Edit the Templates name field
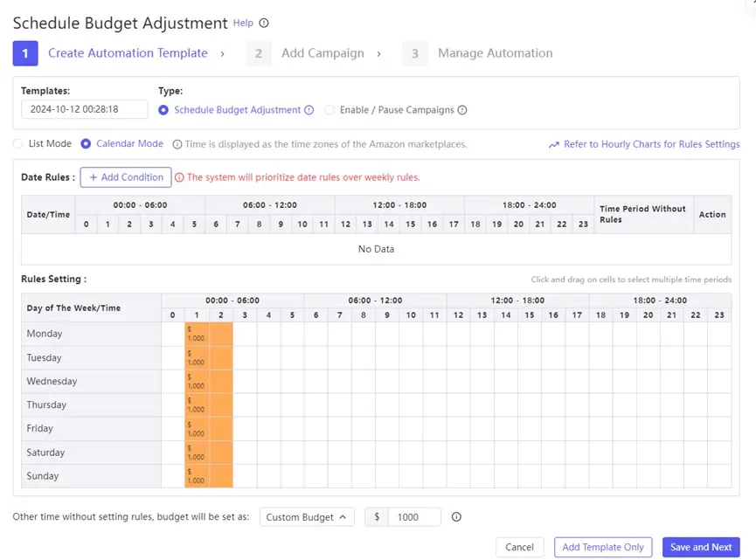The height and width of the screenshot is (560, 756). tap(85, 109)
